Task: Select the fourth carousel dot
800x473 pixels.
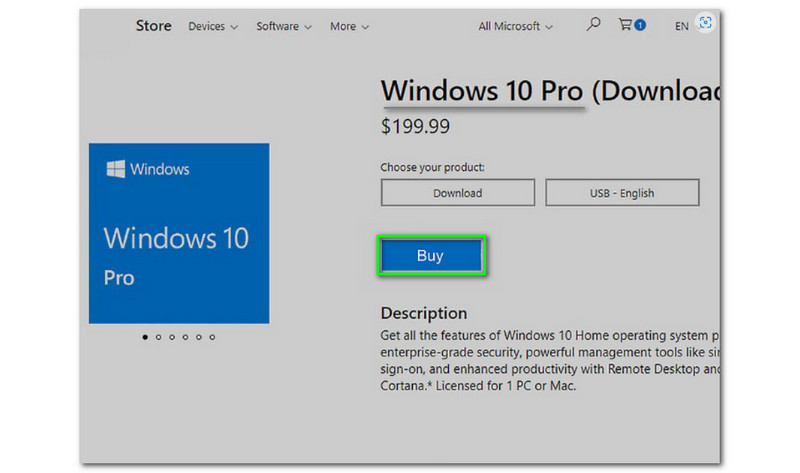Action: pyautogui.click(x=185, y=337)
